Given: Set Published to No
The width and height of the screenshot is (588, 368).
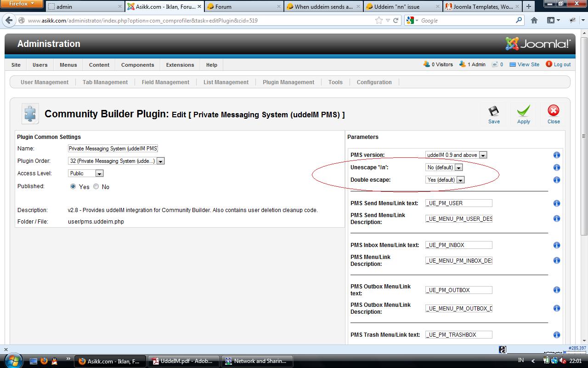Looking at the screenshot, I should [96, 186].
